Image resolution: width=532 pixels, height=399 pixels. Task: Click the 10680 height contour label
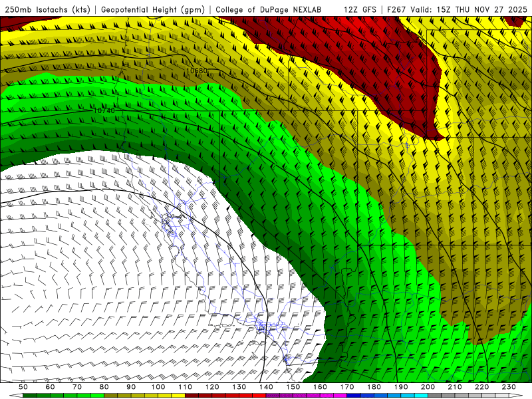197,70
